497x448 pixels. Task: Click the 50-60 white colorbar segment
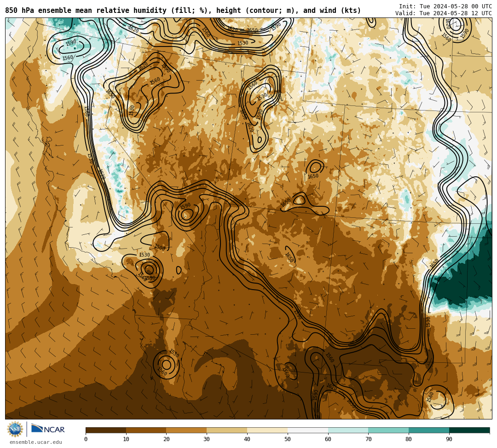pyautogui.click(x=308, y=430)
